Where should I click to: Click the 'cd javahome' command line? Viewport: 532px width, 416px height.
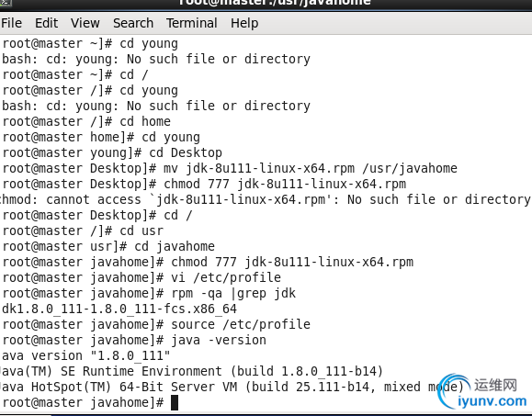108,246
